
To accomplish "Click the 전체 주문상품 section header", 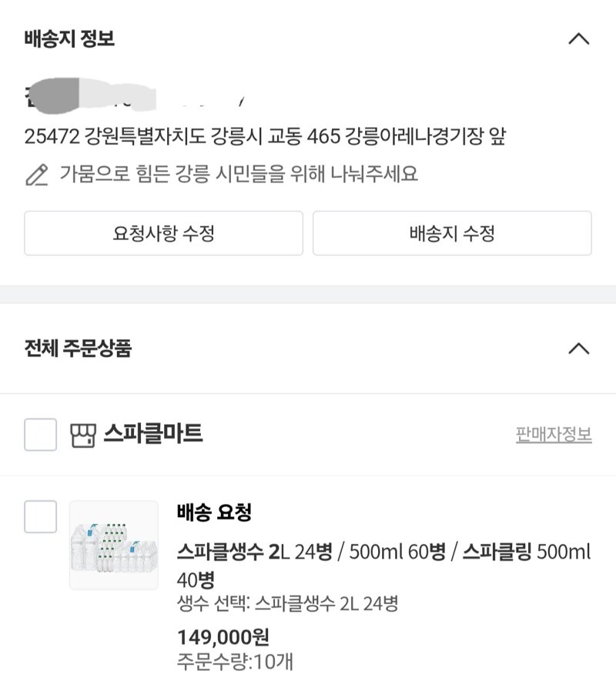I will 78,349.
